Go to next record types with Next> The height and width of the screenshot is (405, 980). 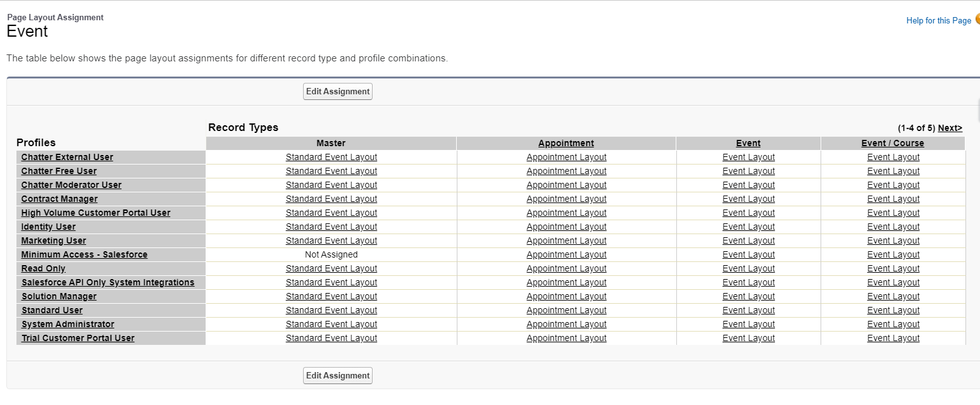point(950,128)
